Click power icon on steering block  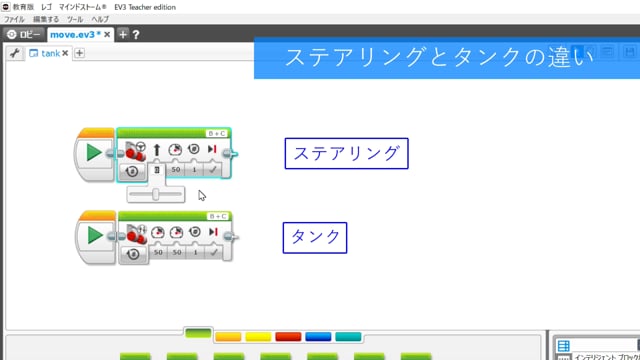(176, 149)
